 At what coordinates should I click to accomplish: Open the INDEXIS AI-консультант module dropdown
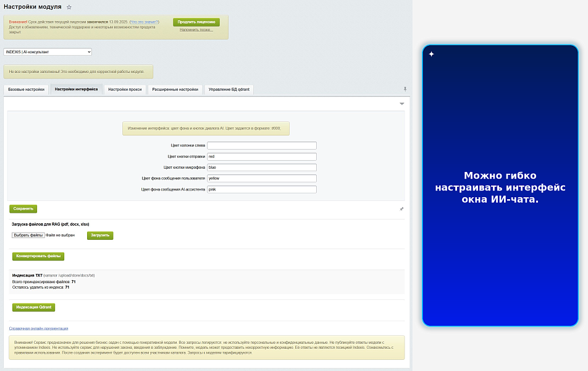click(x=48, y=52)
